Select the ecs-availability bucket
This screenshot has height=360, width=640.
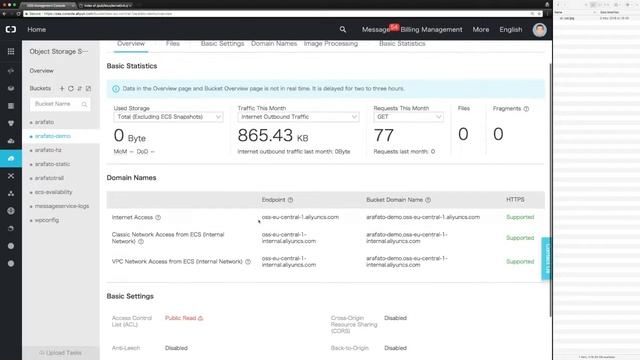53,192
